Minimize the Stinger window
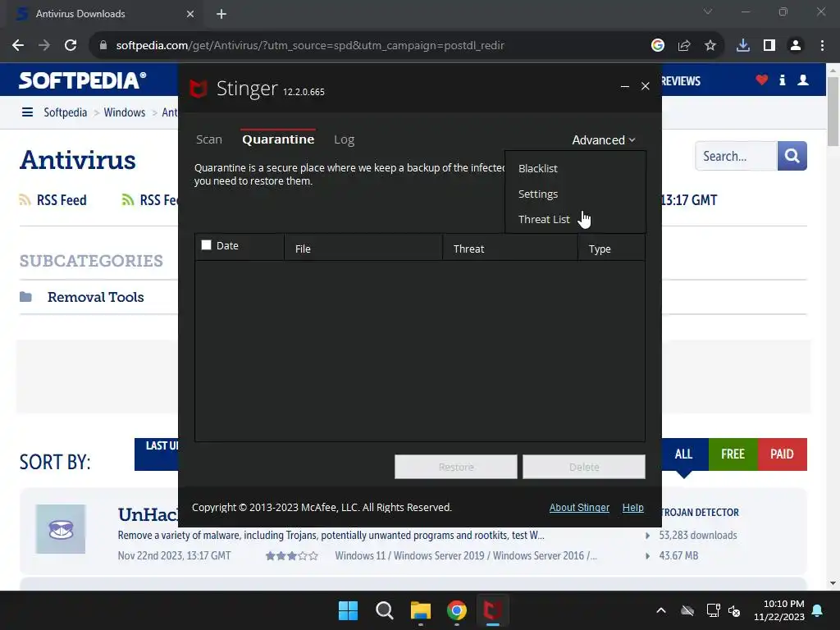Viewport: 840px width, 630px height. 624,86
